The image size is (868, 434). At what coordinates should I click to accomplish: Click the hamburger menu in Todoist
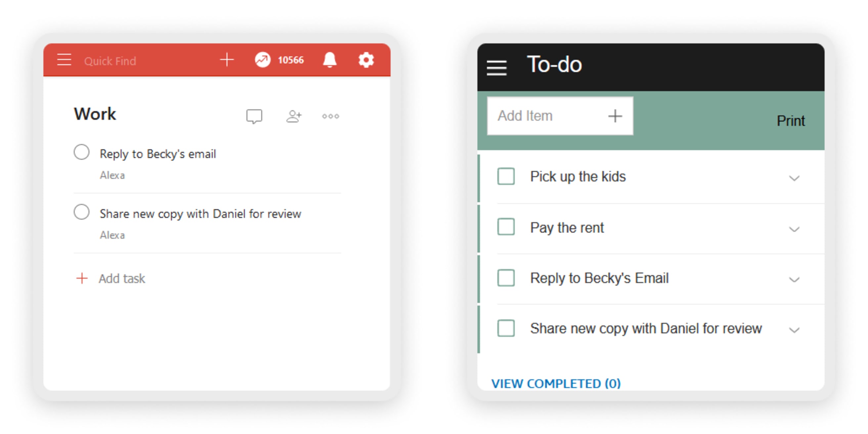click(63, 60)
